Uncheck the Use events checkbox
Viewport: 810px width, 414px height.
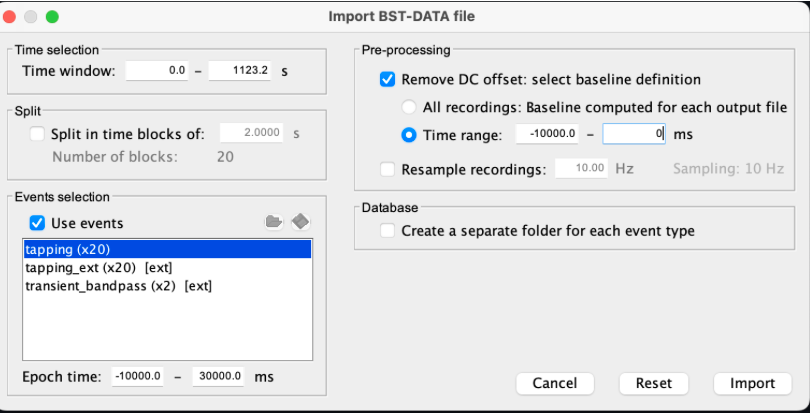pyautogui.click(x=38, y=223)
